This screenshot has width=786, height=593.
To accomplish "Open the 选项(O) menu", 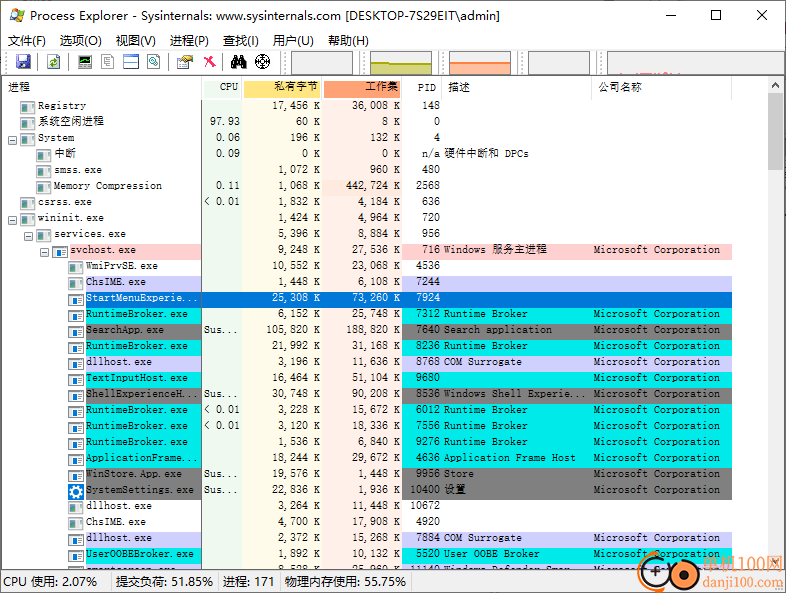I will click(81, 41).
